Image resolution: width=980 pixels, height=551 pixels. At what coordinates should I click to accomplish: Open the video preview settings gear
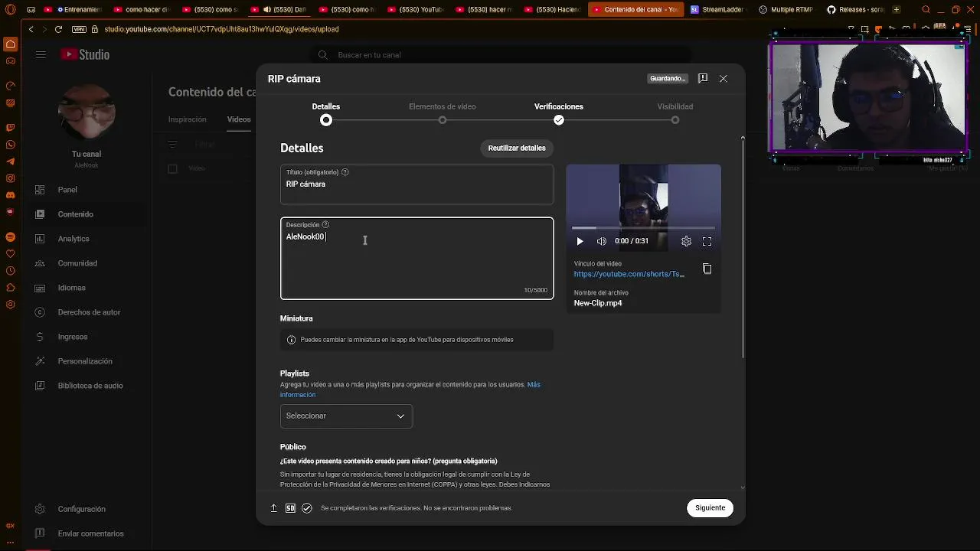coord(686,241)
